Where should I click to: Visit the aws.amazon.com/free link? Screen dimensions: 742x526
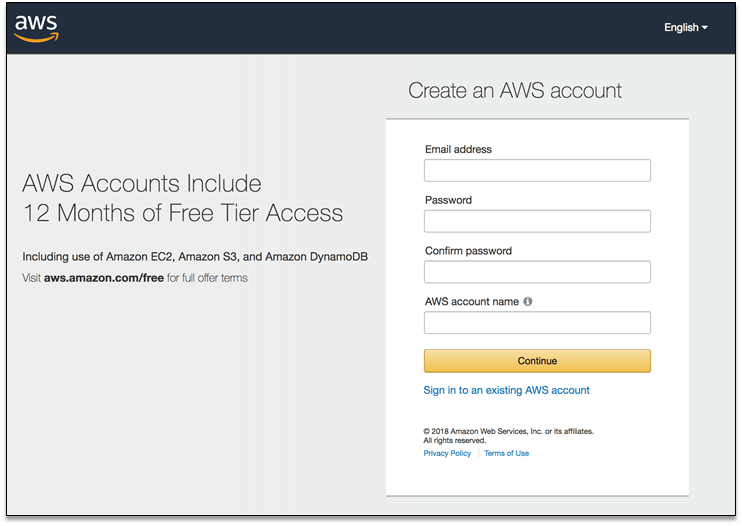coord(104,278)
